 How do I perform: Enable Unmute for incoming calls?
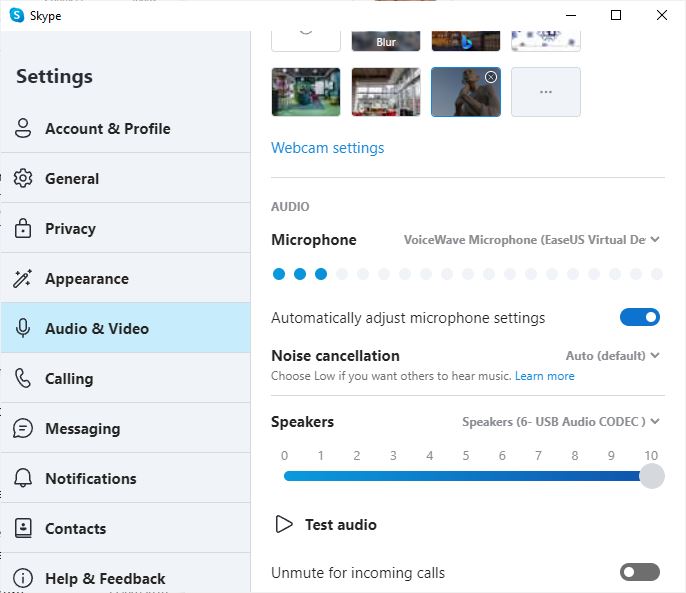(640, 572)
